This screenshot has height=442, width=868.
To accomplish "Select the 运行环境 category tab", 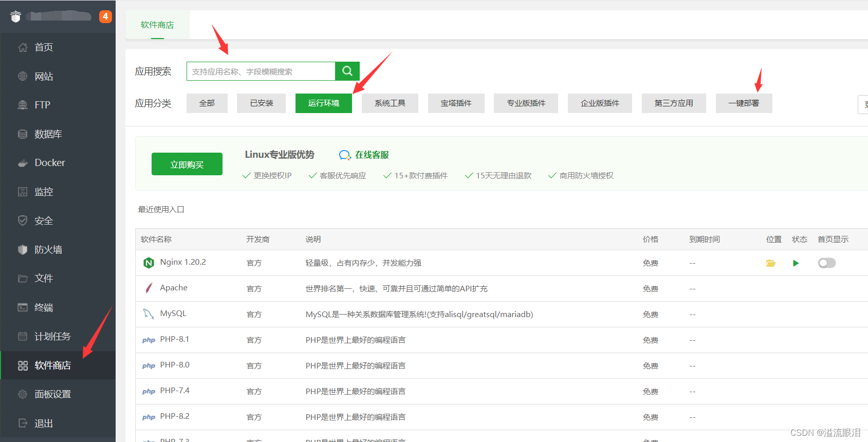I will pos(324,103).
